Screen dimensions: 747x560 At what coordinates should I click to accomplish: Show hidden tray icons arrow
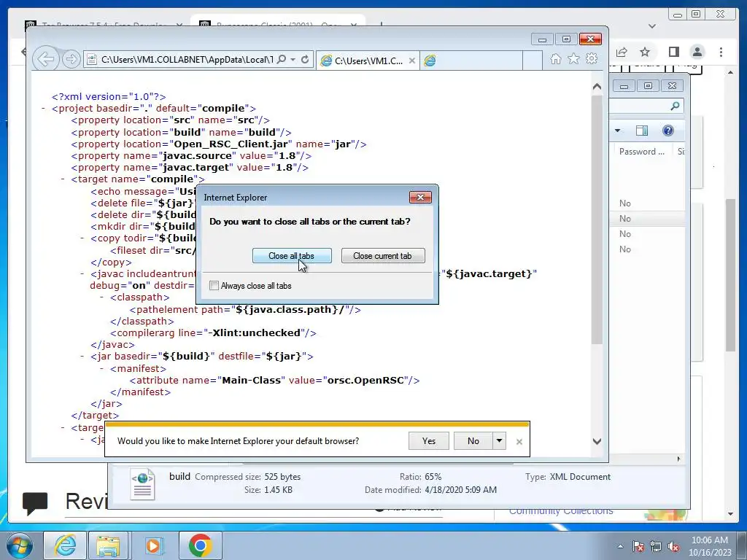click(x=620, y=546)
